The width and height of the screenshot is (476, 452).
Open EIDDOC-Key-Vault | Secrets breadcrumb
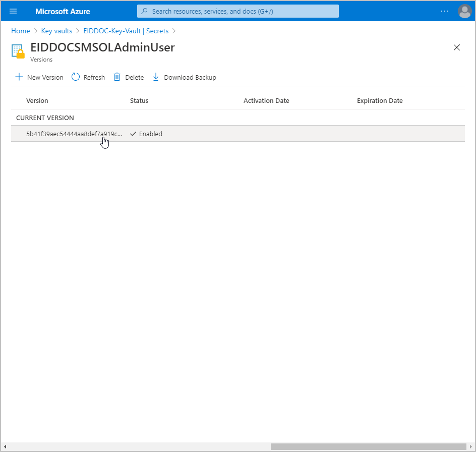pyautogui.click(x=126, y=31)
